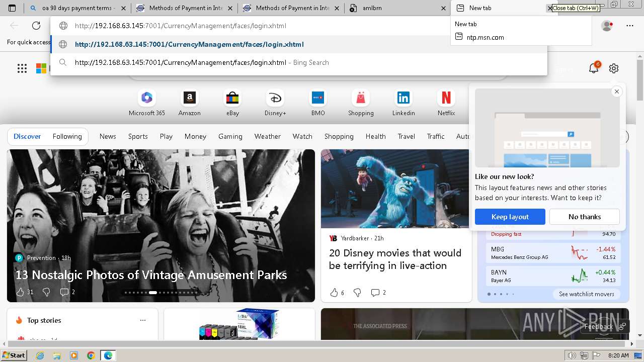Open the BAYN Bayer AG stock row
This screenshot has width=644, height=362.
(x=553, y=276)
